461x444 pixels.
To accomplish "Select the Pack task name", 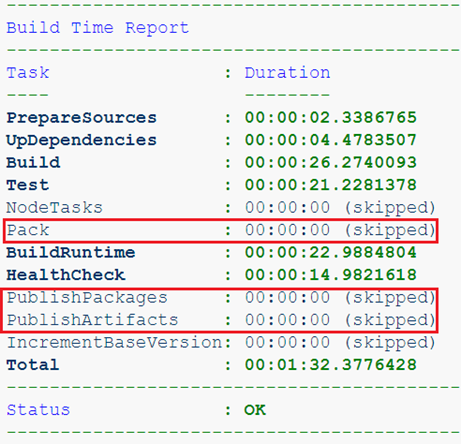I will (28, 230).
